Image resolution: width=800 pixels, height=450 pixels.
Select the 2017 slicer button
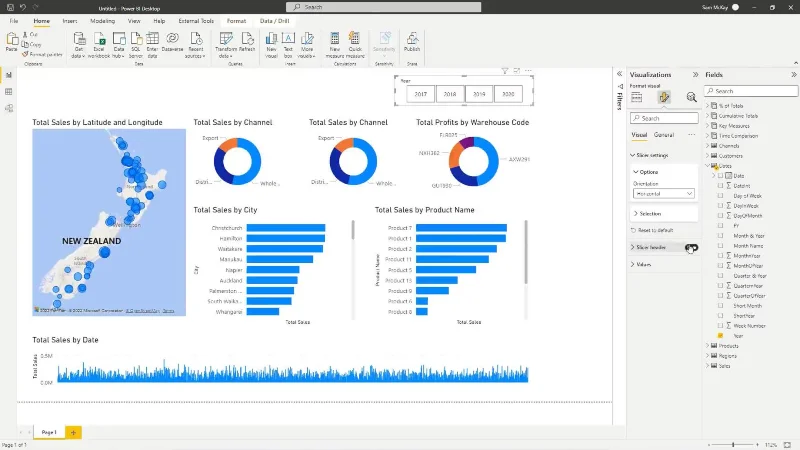(421, 94)
